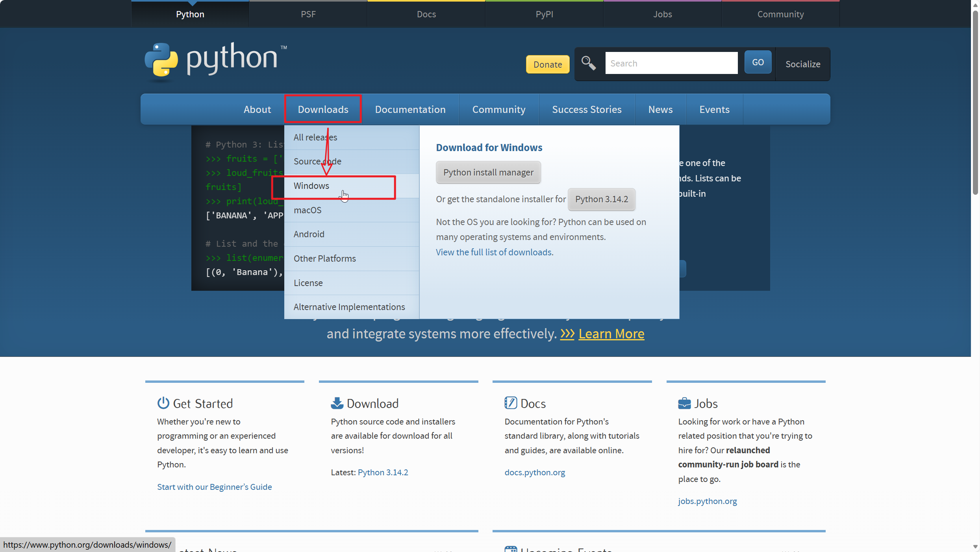Select Windows from the Downloads menu

tap(311, 186)
